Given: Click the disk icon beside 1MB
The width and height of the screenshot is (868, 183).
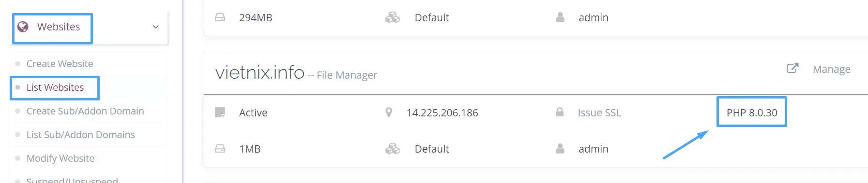Looking at the screenshot, I should 220,149.
